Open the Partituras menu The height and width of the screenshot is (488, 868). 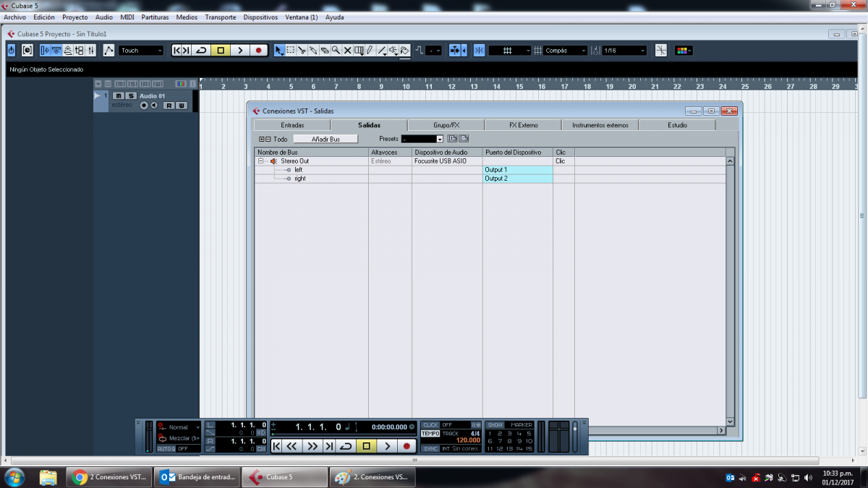point(156,17)
